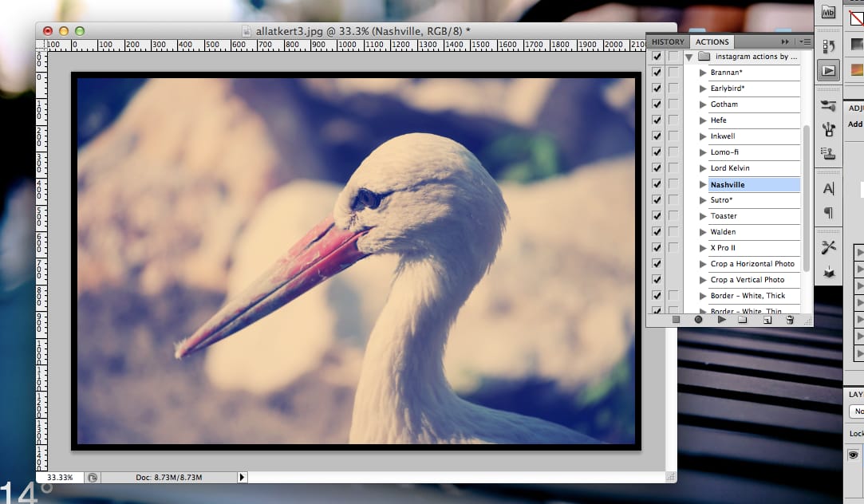
Task: Expand the Gotham action steps
Action: tap(703, 104)
